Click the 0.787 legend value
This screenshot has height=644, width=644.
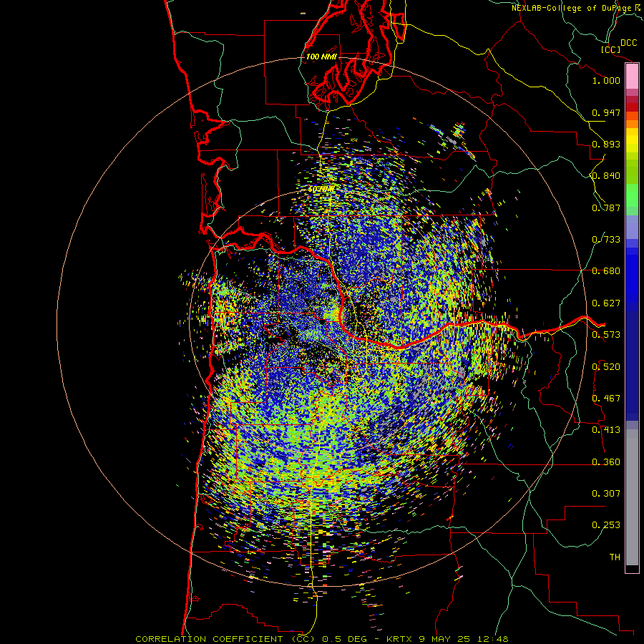(606, 208)
